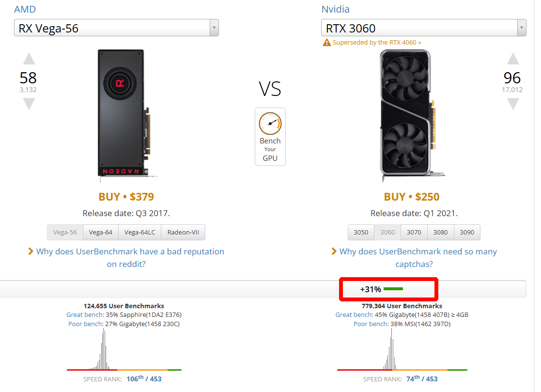Click the orange warning icon near Superseded
Viewport: 541px width, 392px height.
(327, 43)
